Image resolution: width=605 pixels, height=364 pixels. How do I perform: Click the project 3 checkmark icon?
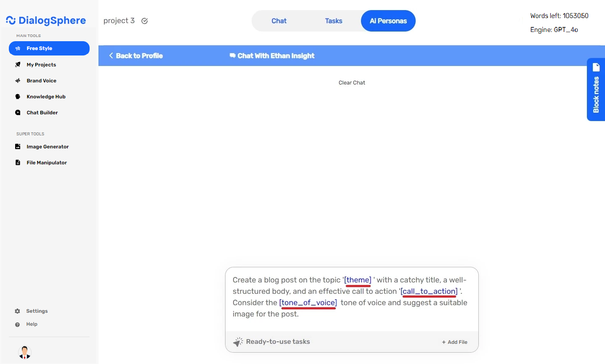144,21
